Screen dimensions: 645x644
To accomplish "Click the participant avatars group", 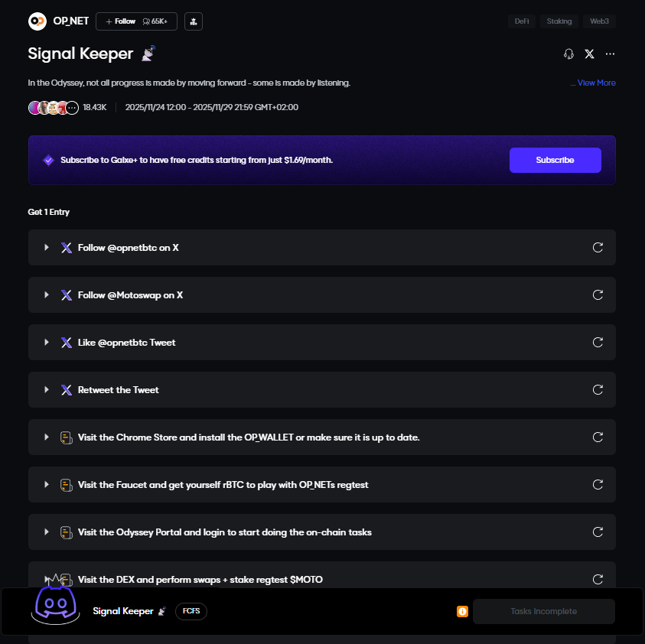I will (x=54, y=108).
